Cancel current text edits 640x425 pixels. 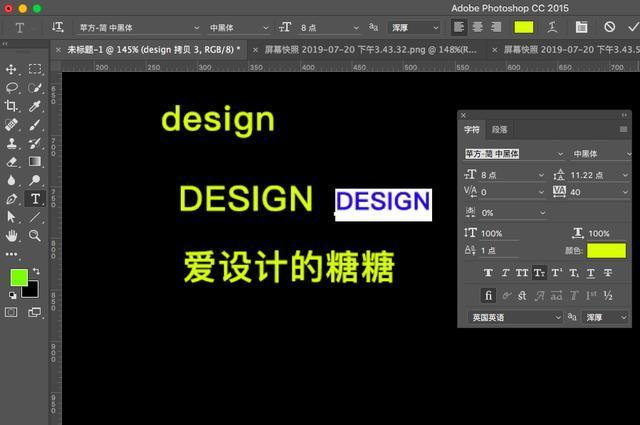609,27
